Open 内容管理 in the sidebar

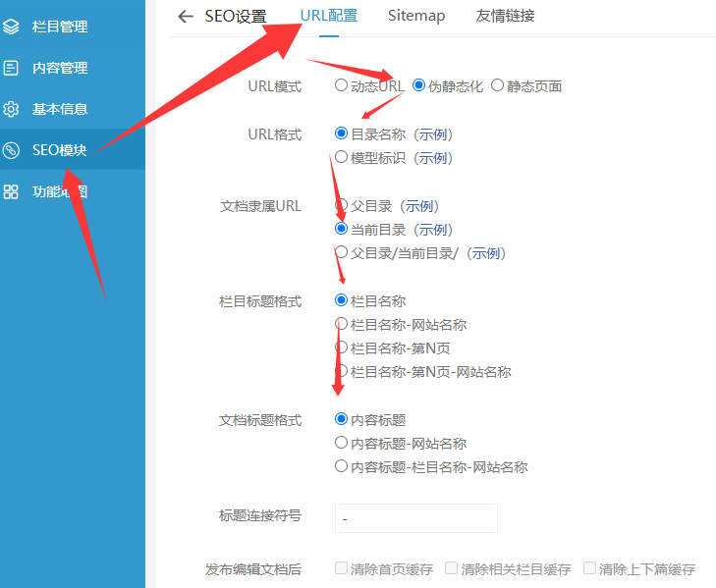(73, 68)
